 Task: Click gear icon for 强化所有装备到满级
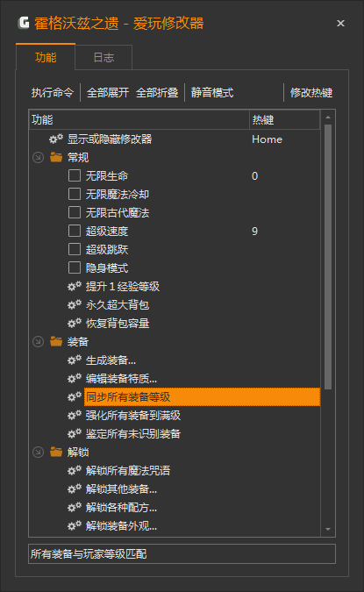75,416
